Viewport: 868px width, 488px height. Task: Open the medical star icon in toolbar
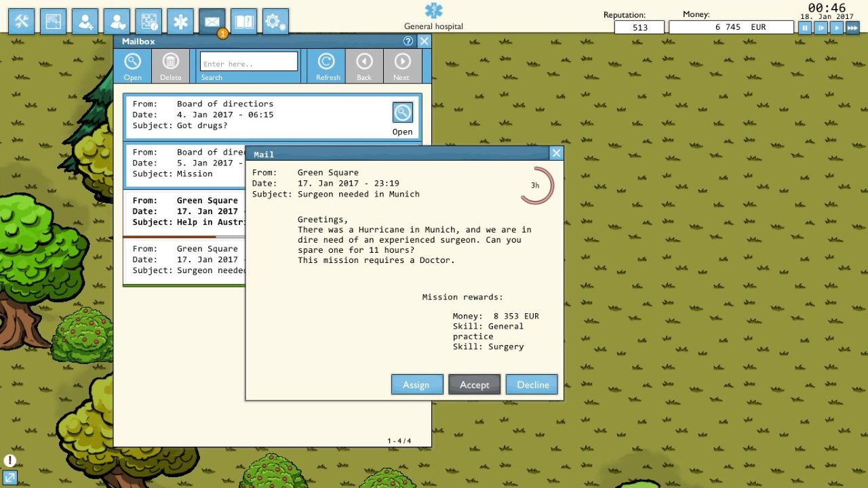tap(180, 22)
